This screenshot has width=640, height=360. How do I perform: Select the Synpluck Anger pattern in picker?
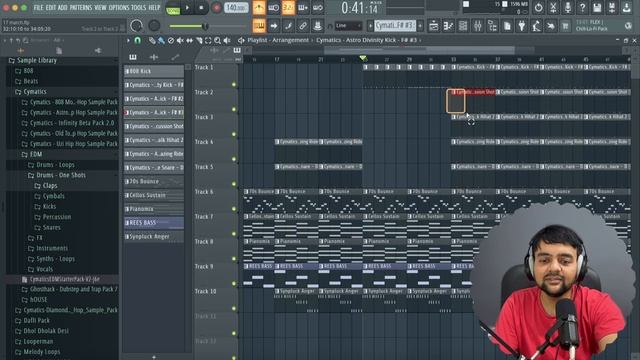(154, 237)
